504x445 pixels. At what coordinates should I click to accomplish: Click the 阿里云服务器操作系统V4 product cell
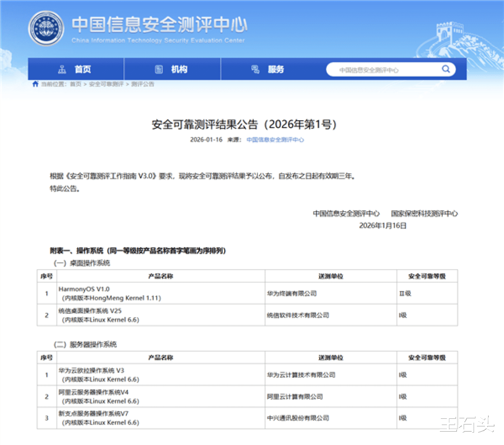[161, 397]
